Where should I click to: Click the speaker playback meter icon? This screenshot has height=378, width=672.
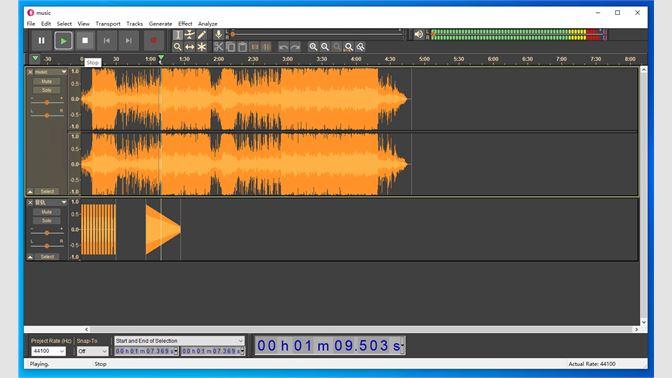point(418,35)
